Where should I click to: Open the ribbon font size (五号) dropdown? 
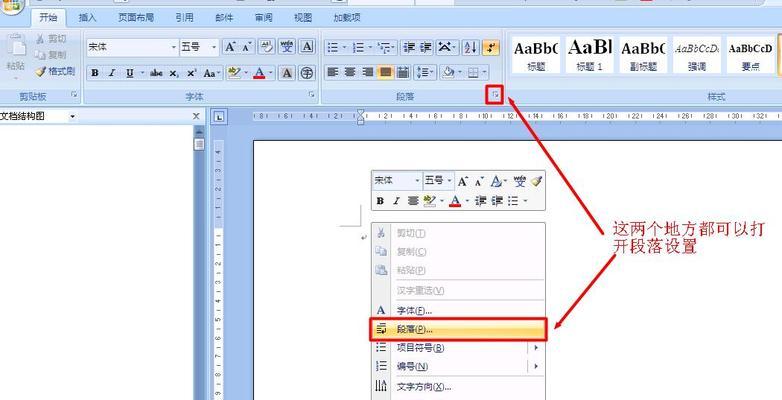[x=214, y=47]
